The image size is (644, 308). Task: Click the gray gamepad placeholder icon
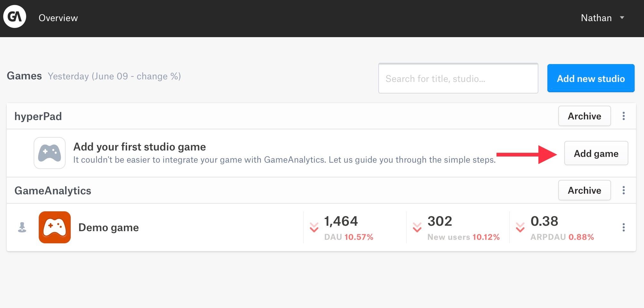[50, 153]
